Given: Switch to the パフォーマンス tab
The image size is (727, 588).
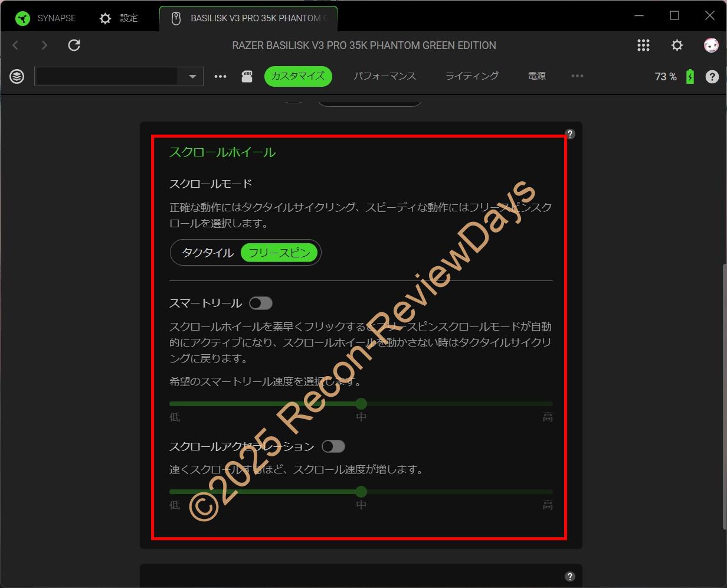Looking at the screenshot, I should [x=385, y=76].
